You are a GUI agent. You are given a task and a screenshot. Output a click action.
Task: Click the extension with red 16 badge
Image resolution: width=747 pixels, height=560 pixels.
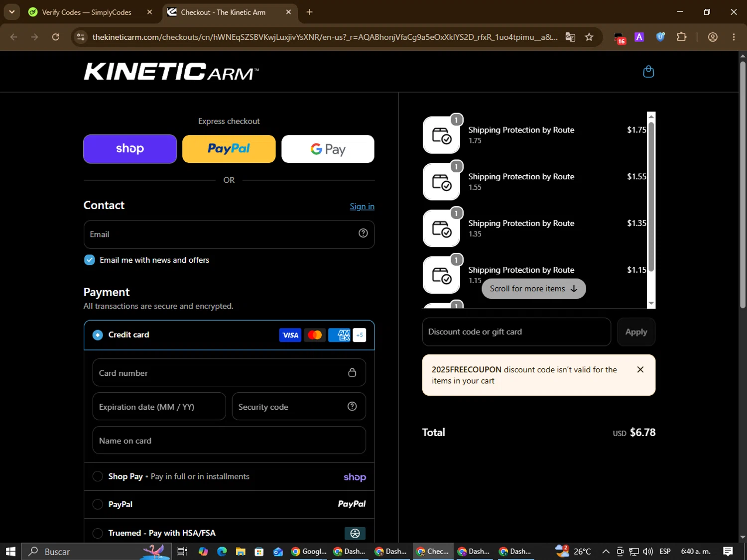(x=619, y=38)
